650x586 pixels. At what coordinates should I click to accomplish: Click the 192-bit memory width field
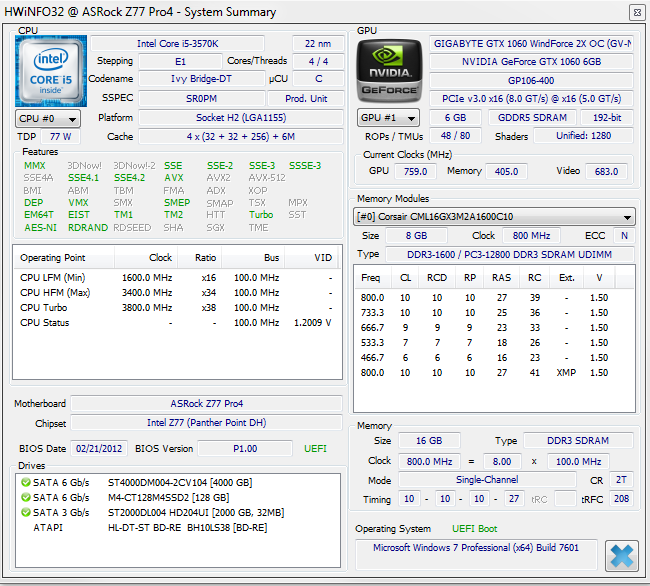(x=607, y=118)
